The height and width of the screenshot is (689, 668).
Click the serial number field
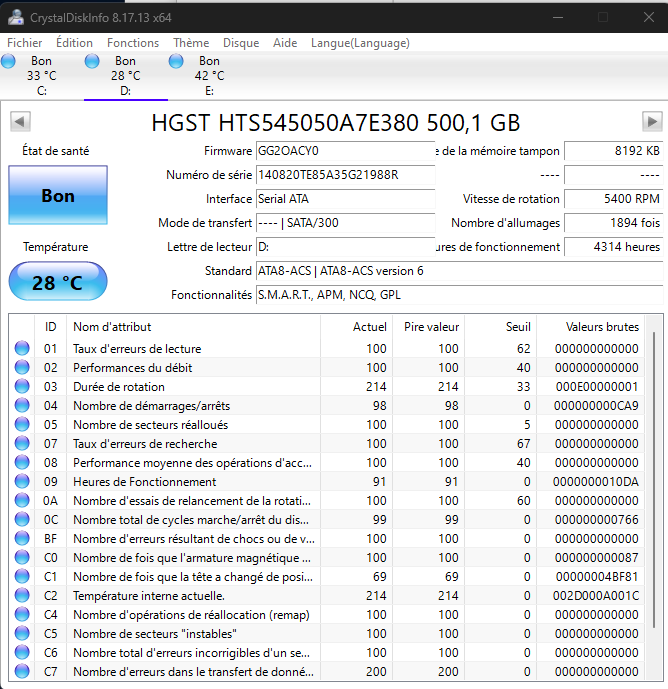point(345,175)
